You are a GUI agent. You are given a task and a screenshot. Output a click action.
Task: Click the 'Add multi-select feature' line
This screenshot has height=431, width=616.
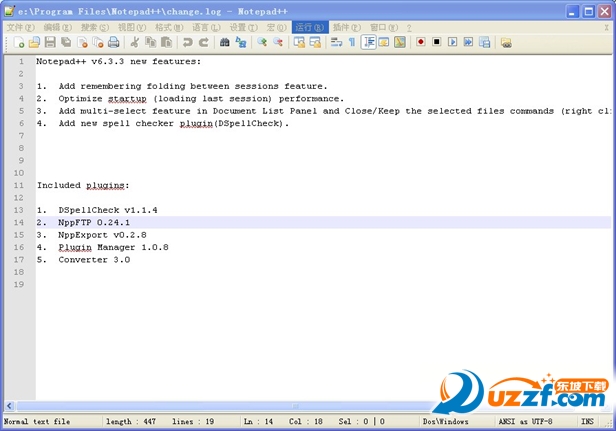(x=323, y=111)
